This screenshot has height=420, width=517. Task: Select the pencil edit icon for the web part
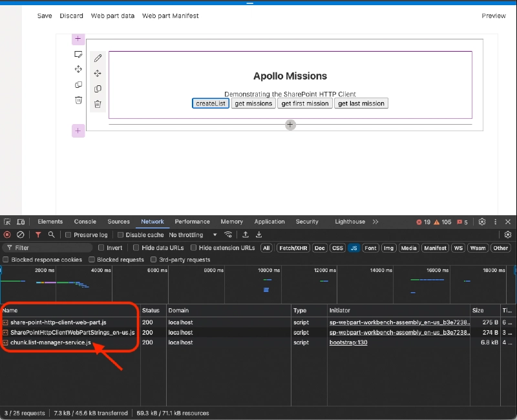point(98,57)
